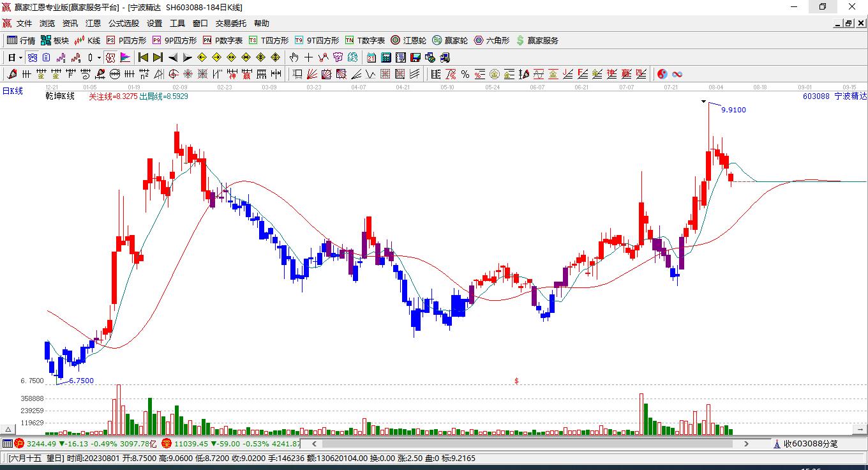Click the 9.9100 high price marker
868x470 pixels.
(733, 110)
